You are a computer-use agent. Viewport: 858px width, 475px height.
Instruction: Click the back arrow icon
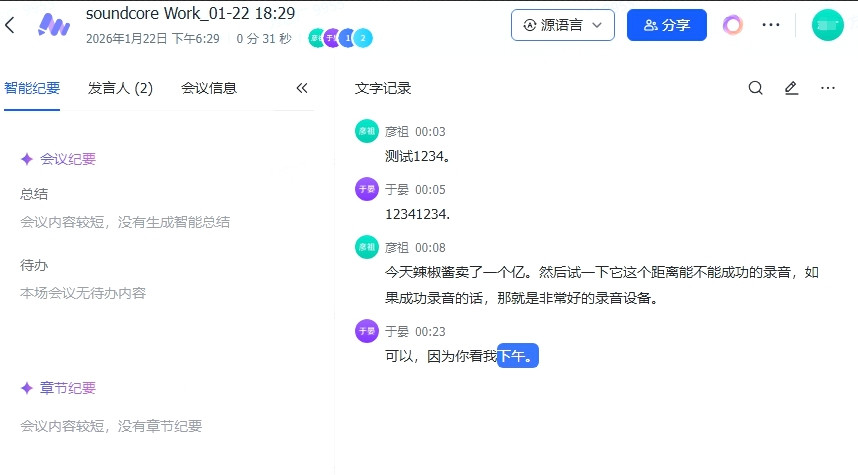tap(10, 25)
